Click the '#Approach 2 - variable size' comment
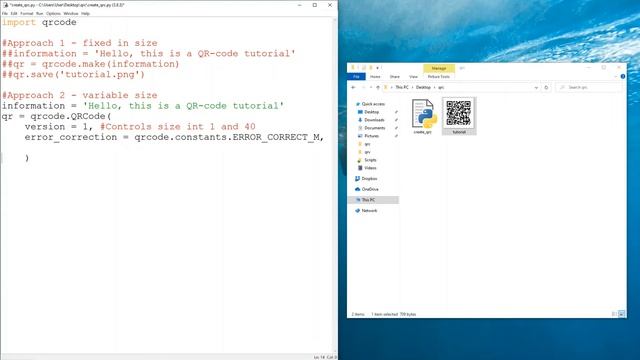 (x=80, y=95)
